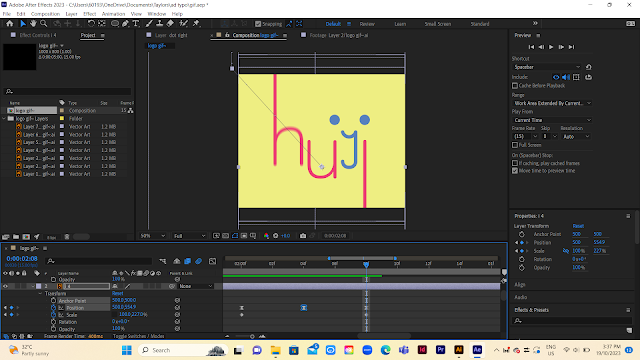Switch to the Learn workspace
Image resolution: width=640 pixels, height=360 pixels.
pos(400,24)
